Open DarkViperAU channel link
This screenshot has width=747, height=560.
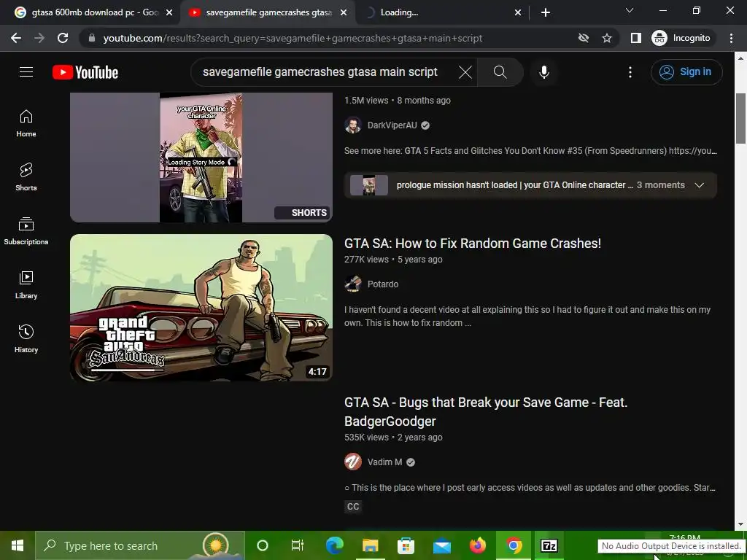pos(392,125)
